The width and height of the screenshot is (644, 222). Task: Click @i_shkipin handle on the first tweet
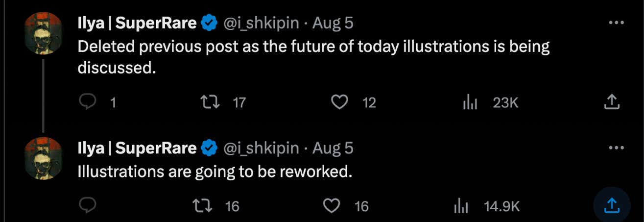[261, 23]
